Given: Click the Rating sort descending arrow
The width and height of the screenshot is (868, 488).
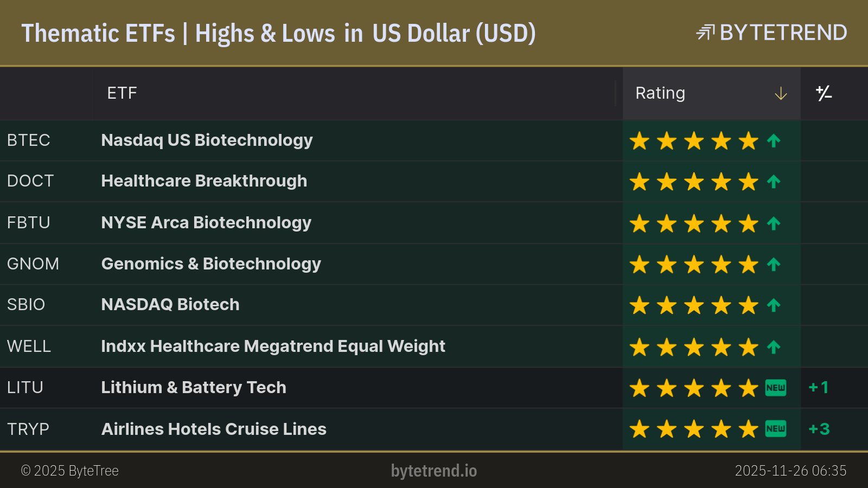Looking at the screenshot, I should point(781,94).
